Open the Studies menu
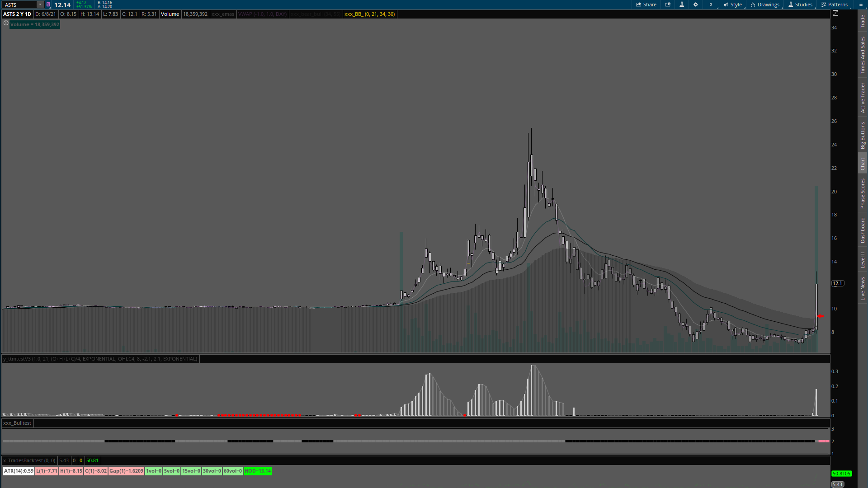This screenshot has height=488, width=868. [x=800, y=5]
